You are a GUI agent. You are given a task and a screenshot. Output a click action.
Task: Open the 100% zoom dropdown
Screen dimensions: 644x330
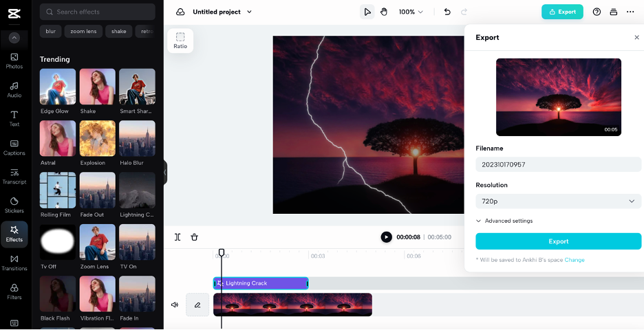pos(411,12)
